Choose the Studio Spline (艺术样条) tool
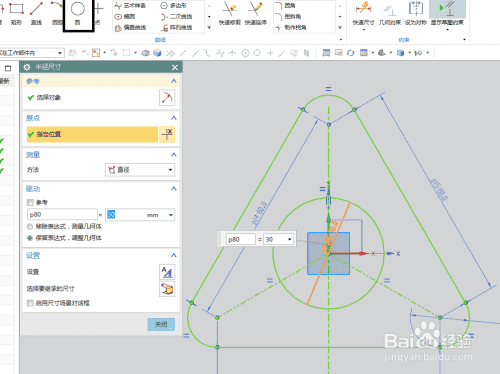 [130, 6]
